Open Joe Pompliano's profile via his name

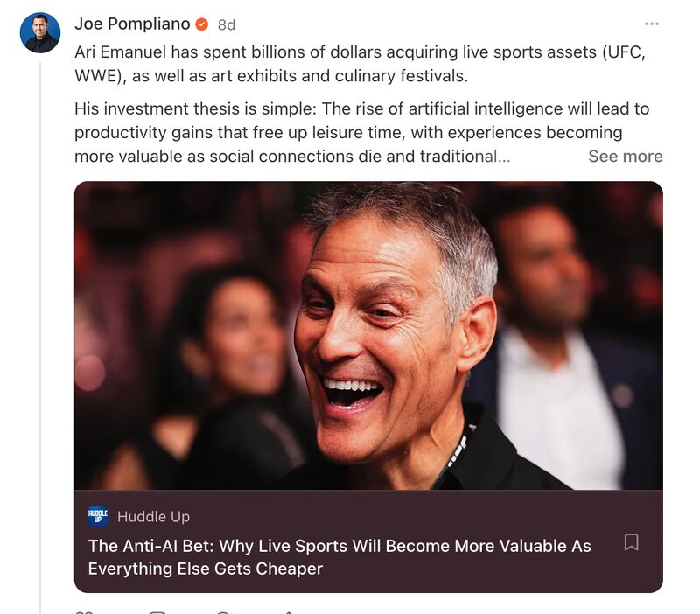pyautogui.click(x=131, y=25)
